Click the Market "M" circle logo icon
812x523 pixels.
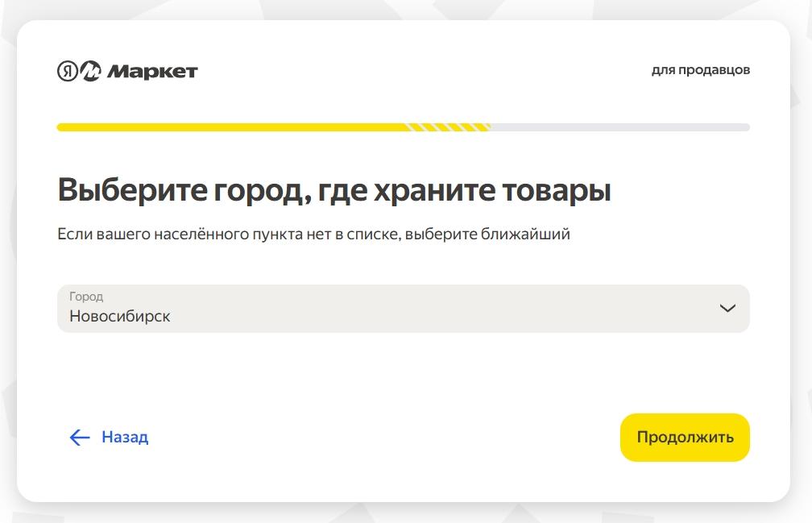pos(90,70)
